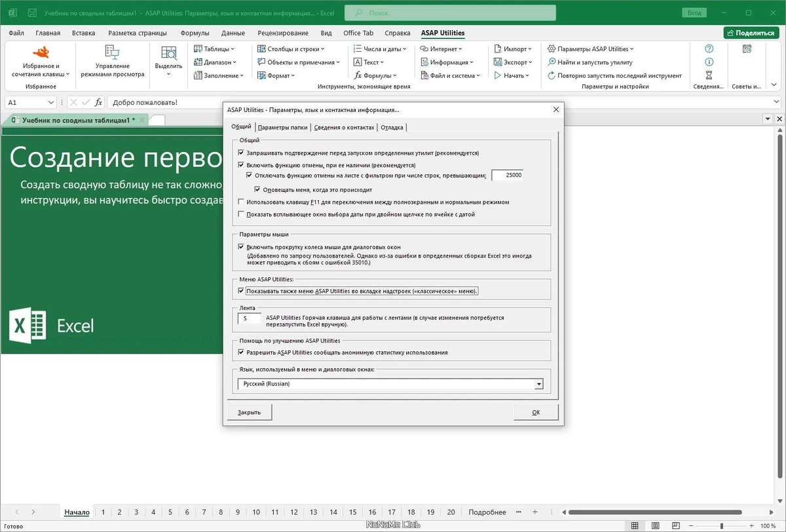
Task: Click Найти и запустить утилиту
Action: tap(590, 62)
